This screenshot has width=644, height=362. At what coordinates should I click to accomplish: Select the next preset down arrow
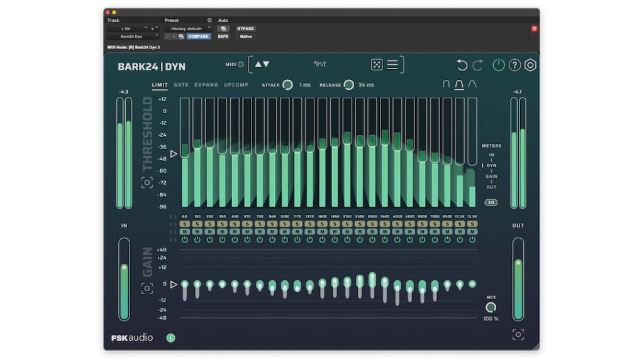[x=267, y=64]
